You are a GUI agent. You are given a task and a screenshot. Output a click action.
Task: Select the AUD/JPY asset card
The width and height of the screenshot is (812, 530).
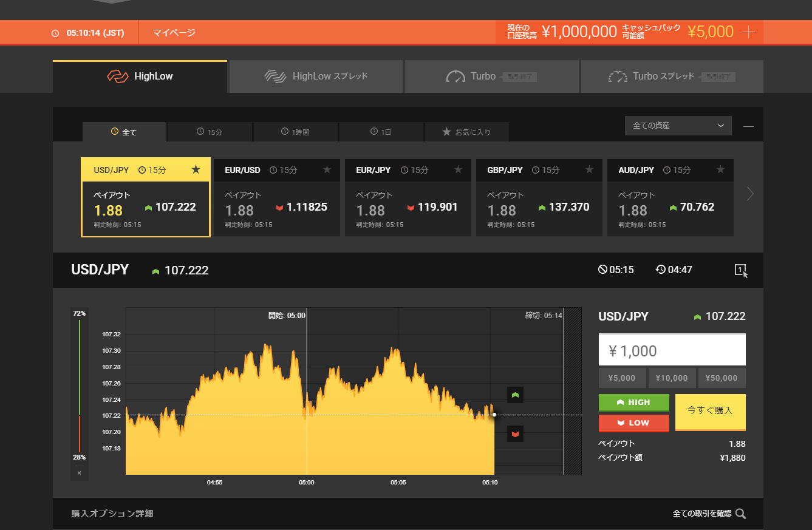(x=670, y=197)
